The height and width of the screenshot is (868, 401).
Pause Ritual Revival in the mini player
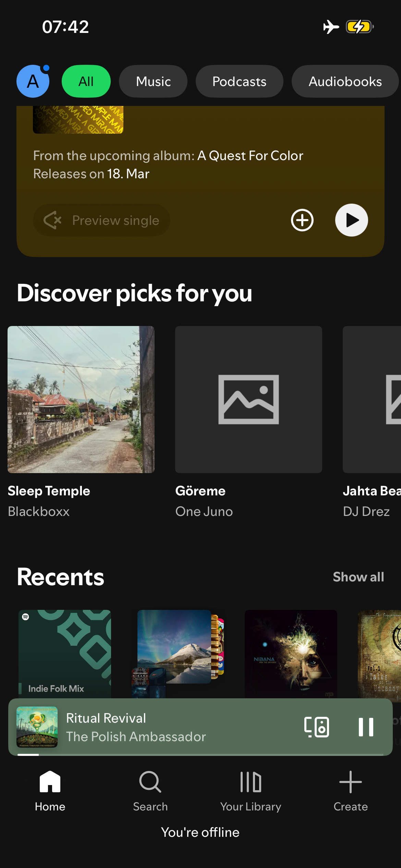click(366, 727)
